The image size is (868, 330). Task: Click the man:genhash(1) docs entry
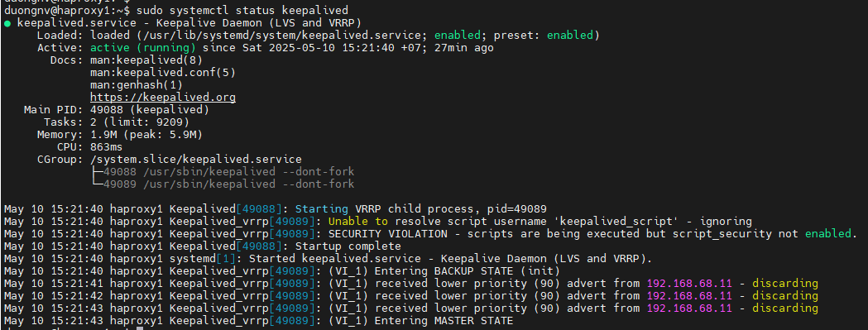point(137,84)
